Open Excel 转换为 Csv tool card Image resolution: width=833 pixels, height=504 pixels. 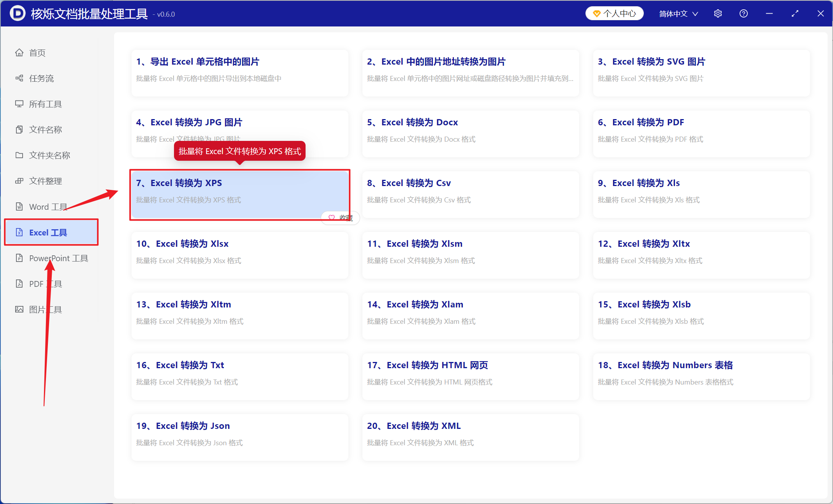coord(471,195)
